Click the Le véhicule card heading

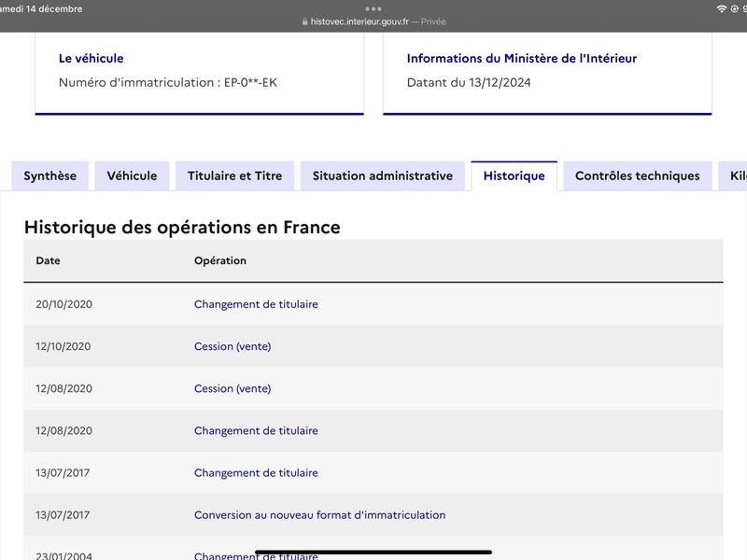pos(91,58)
